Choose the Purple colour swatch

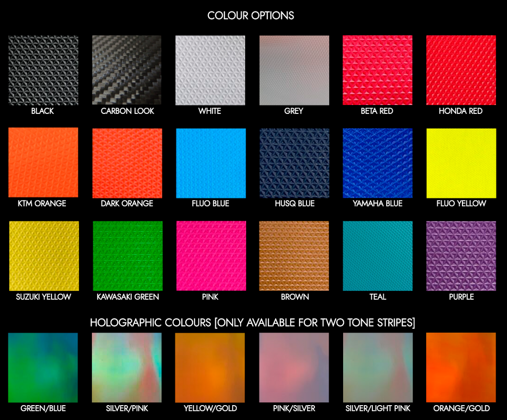tap(461, 256)
